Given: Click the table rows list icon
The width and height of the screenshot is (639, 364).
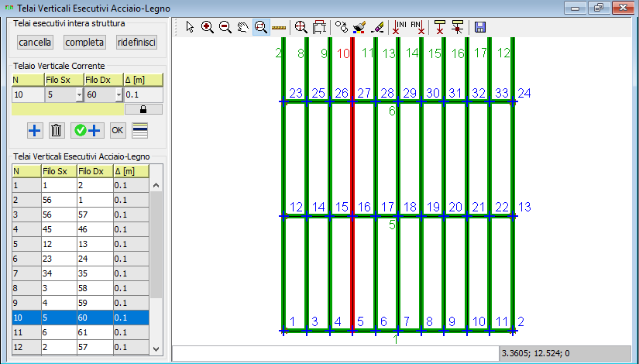Looking at the screenshot, I should (x=139, y=130).
